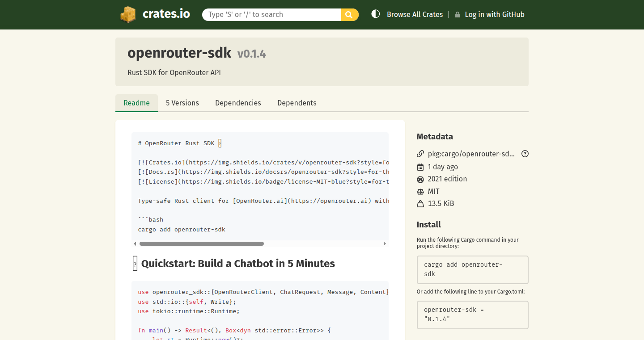Click the openrouter-sdk crate title

179,53
